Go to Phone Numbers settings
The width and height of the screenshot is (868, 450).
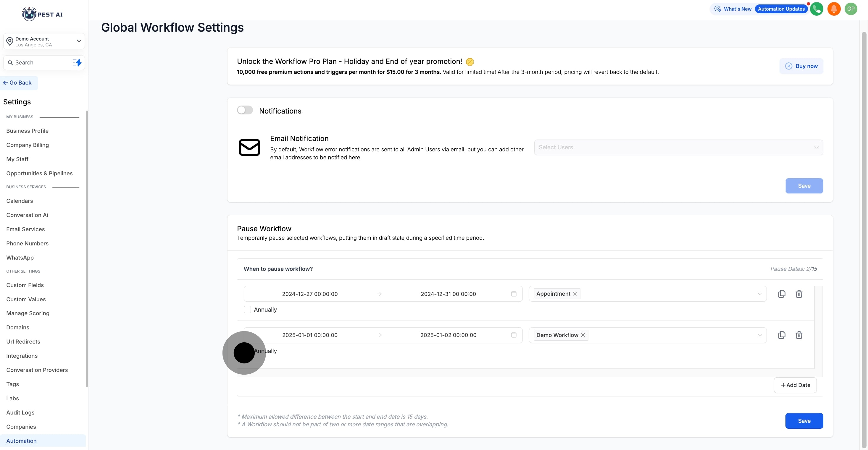point(27,244)
